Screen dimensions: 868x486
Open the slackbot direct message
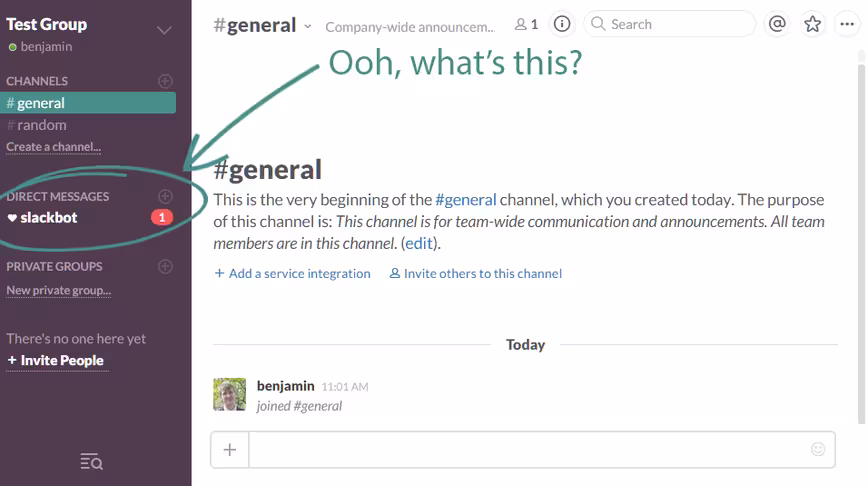coord(43,218)
